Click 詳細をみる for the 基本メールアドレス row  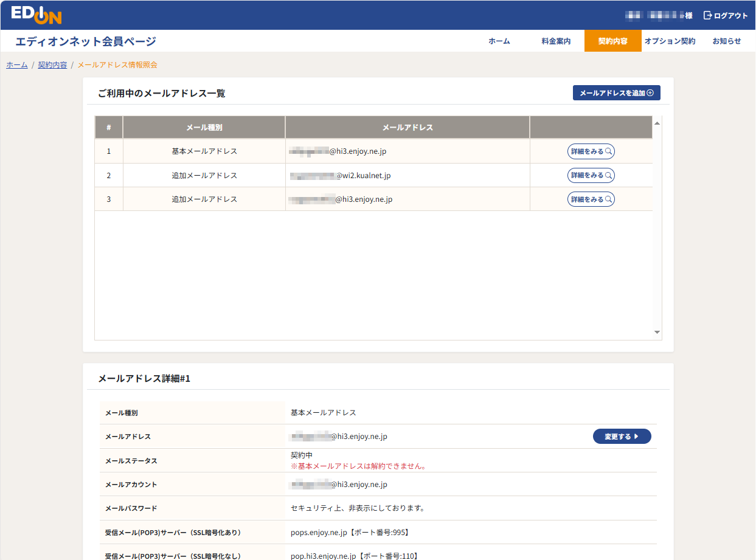(591, 151)
